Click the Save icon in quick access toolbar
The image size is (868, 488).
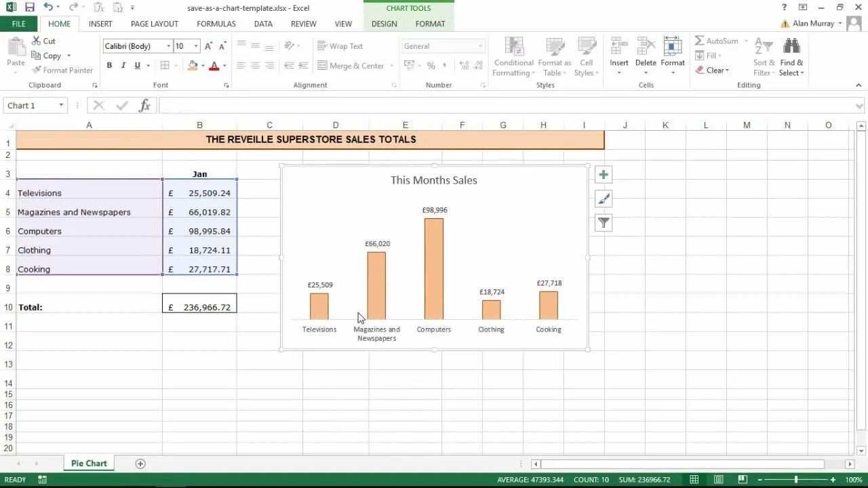(29, 7)
